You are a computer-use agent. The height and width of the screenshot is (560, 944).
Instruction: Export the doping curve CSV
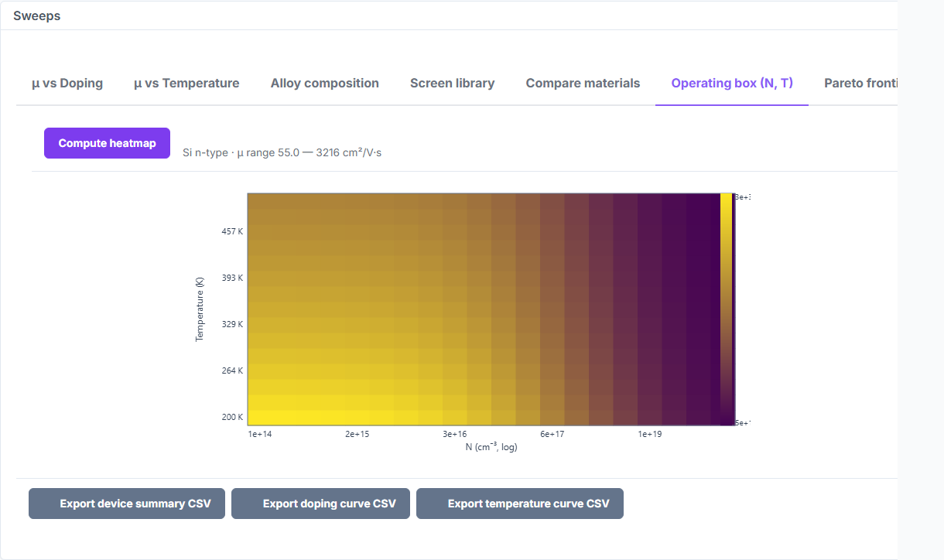pos(320,504)
